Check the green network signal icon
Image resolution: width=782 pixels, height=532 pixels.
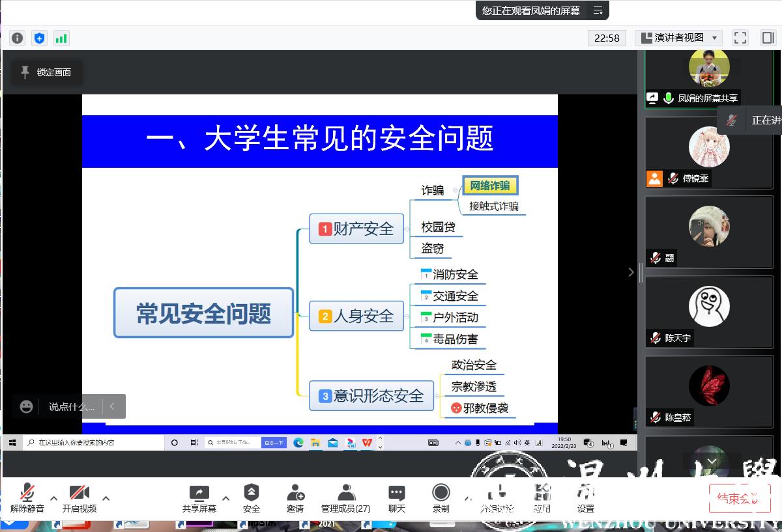61,38
